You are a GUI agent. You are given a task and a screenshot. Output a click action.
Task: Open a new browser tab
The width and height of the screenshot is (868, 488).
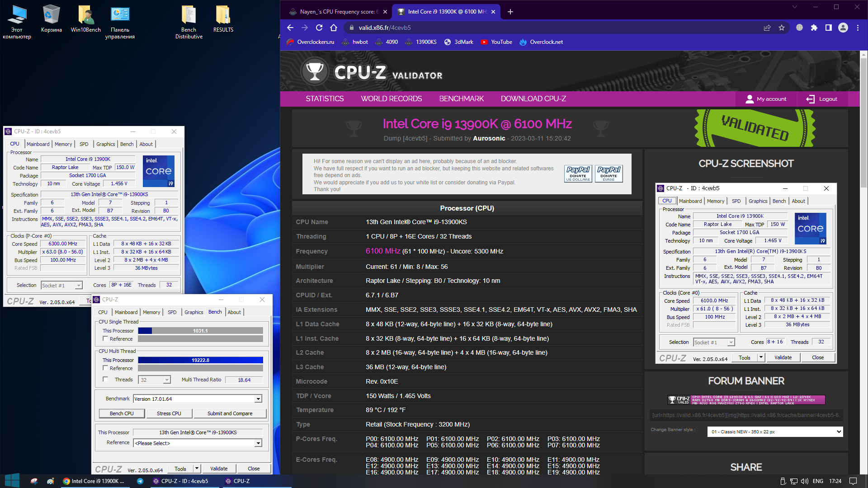(510, 12)
